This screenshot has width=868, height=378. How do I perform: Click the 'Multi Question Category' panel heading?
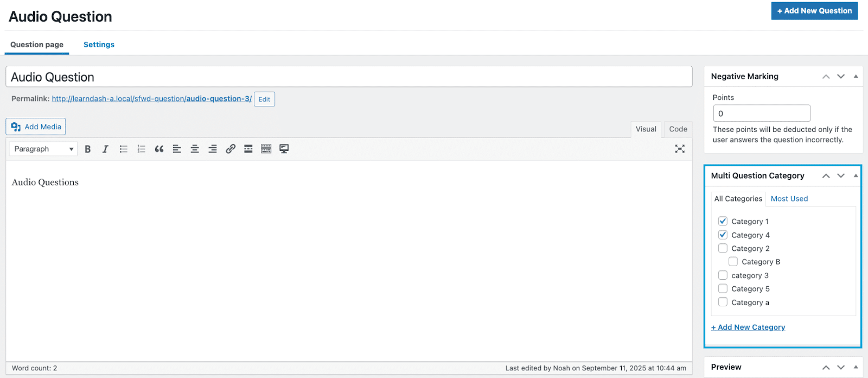pos(758,176)
